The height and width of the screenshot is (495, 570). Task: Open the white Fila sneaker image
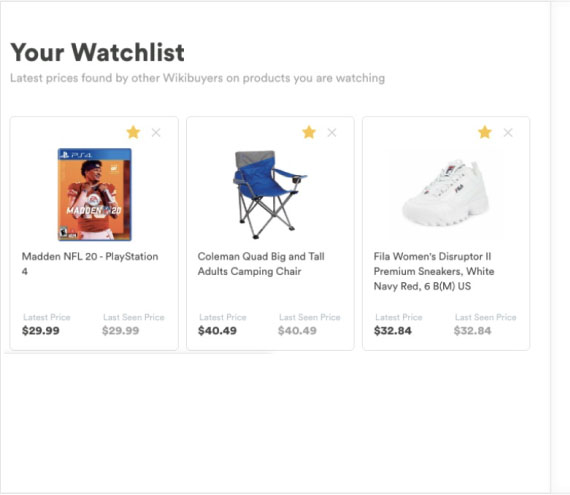pyautogui.click(x=445, y=193)
